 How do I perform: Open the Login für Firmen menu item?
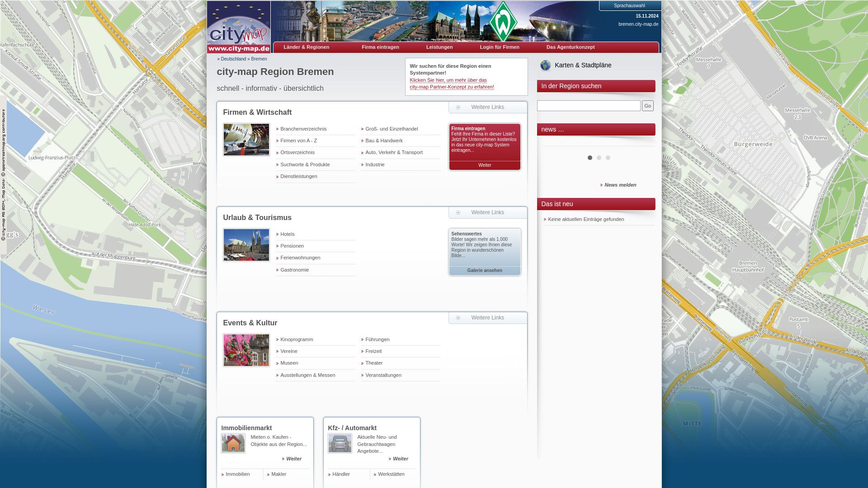coord(500,47)
